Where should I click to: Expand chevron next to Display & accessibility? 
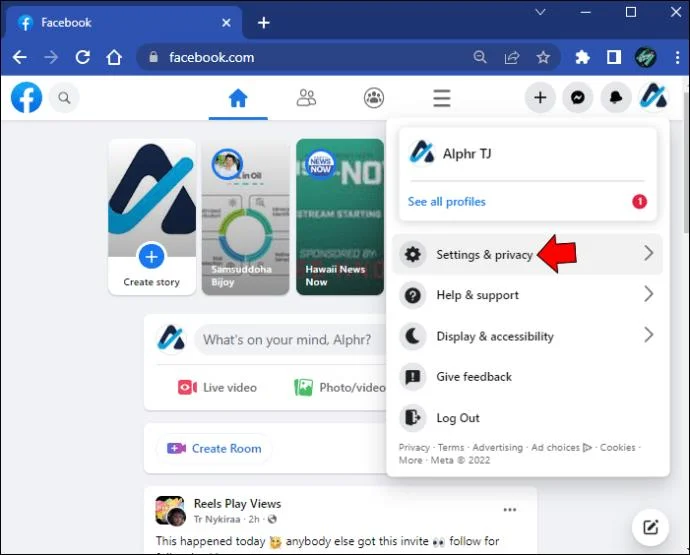[649, 335]
